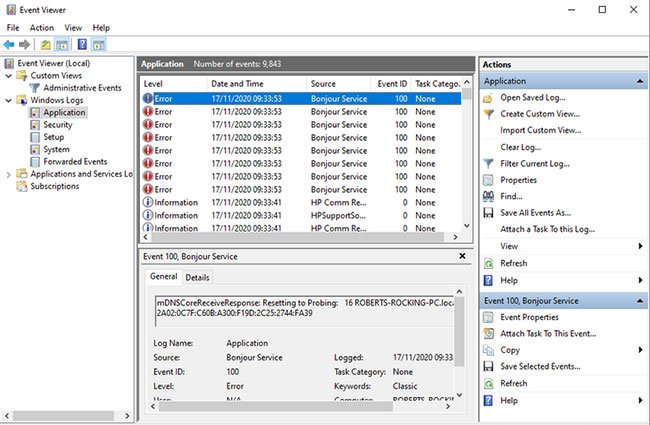The height and width of the screenshot is (425, 650).
Task: Click the event list scroll down arrow
Action: (467, 226)
